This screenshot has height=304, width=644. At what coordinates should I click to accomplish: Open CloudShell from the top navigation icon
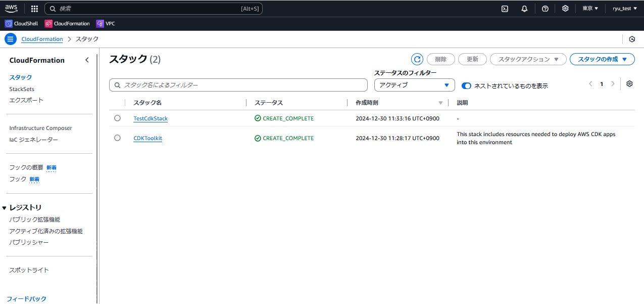coord(504,9)
